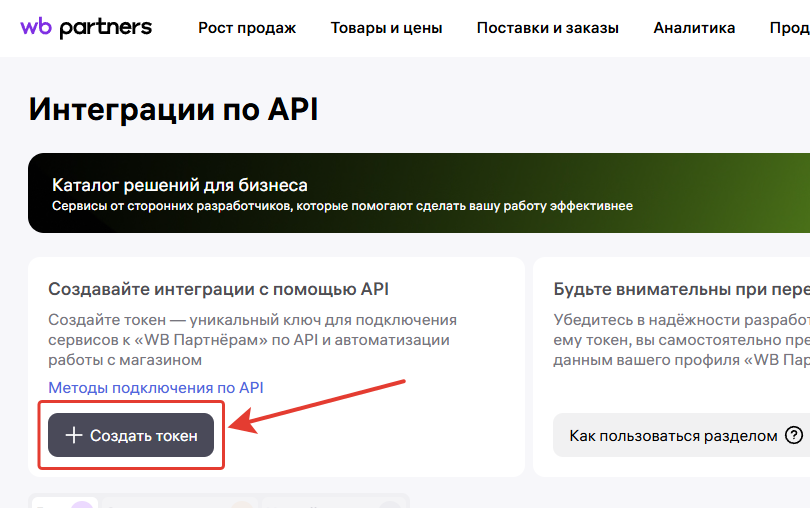Viewport: 810px width, 508px height.
Task: Follow the Методы подключения по API link
Action: 156,388
